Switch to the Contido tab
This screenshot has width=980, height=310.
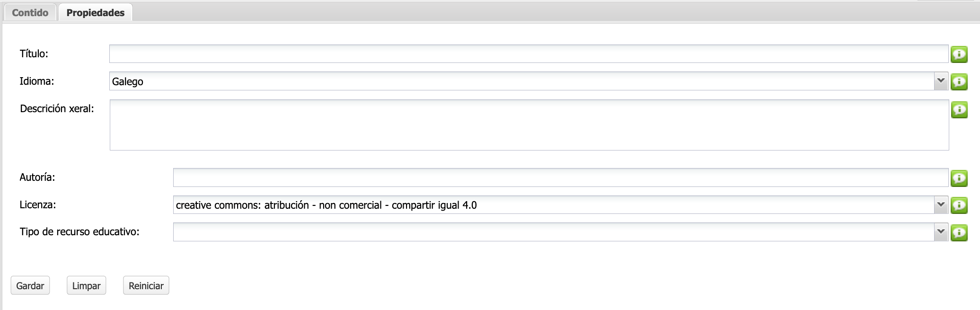[x=30, y=13]
